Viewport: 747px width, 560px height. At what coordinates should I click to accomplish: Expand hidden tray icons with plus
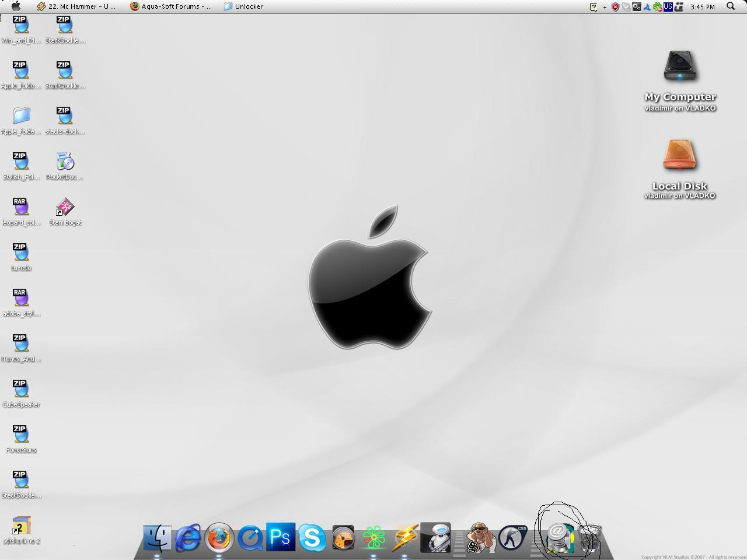(x=605, y=7)
